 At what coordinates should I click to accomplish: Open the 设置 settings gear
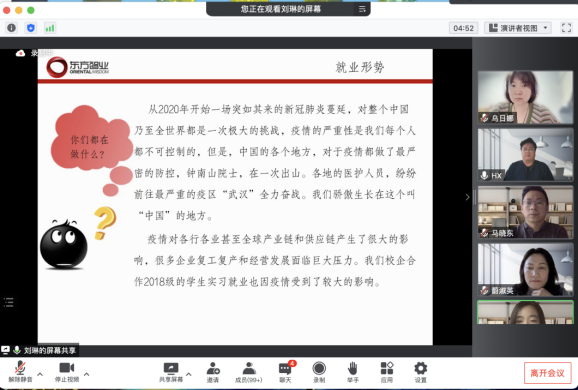pyautogui.click(x=421, y=372)
